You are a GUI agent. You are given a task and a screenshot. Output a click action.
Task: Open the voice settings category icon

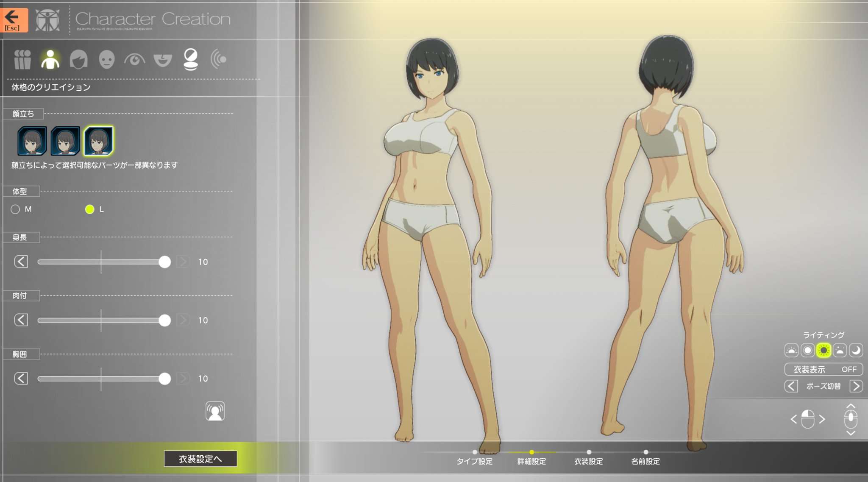[x=218, y=59]
